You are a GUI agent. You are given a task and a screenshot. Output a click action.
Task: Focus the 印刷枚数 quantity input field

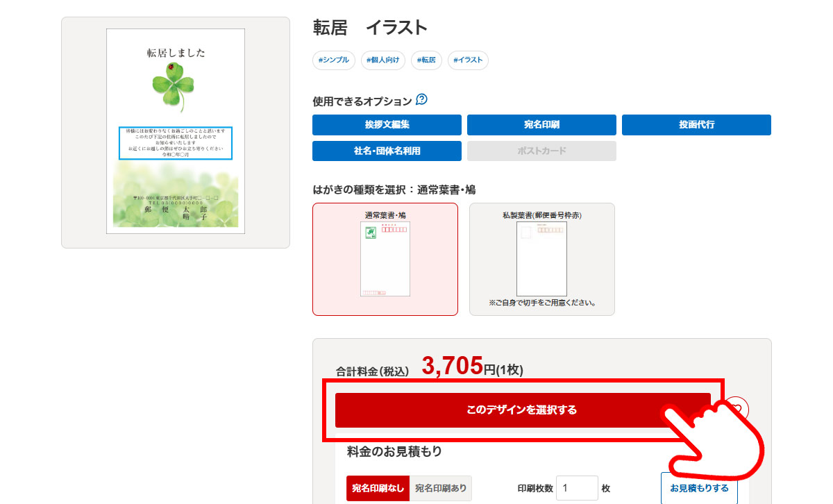pyautogui.click(x=576, y=488)
